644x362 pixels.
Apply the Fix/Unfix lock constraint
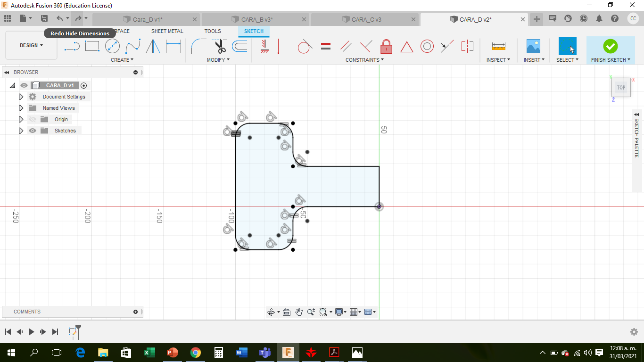386,46
